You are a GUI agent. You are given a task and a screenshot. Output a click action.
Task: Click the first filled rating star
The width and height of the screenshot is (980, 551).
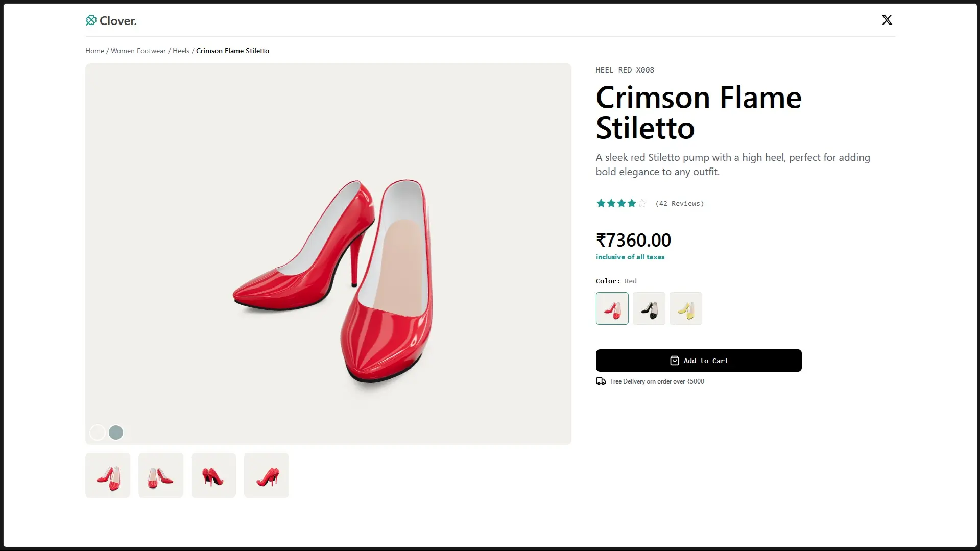pyautogui.click(x=601, y=203)
